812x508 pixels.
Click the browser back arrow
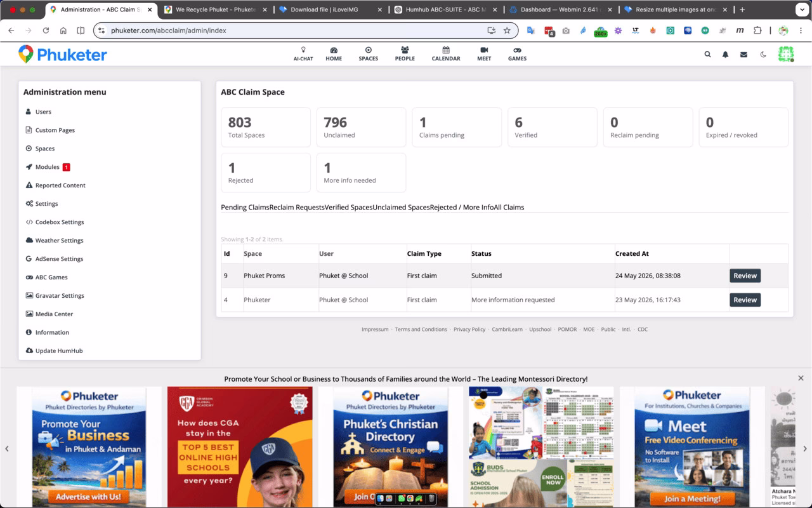[x=11, y=30]
